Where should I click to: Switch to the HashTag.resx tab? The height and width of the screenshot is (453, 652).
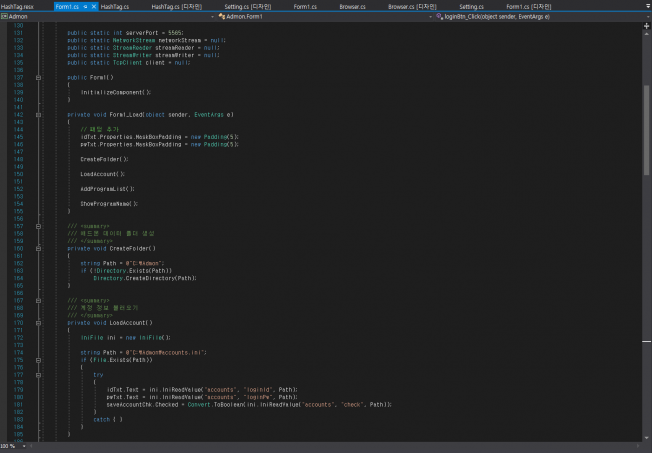[x=17, y=7]
